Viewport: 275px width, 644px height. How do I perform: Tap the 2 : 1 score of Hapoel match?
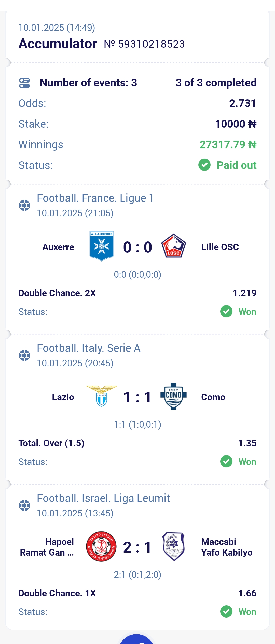(137, 547)
